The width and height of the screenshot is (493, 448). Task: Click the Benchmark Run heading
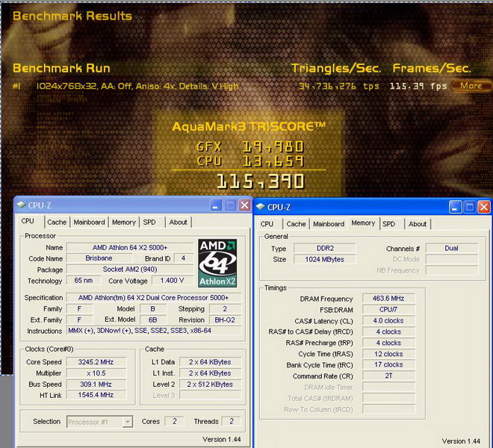click(61, 68)
